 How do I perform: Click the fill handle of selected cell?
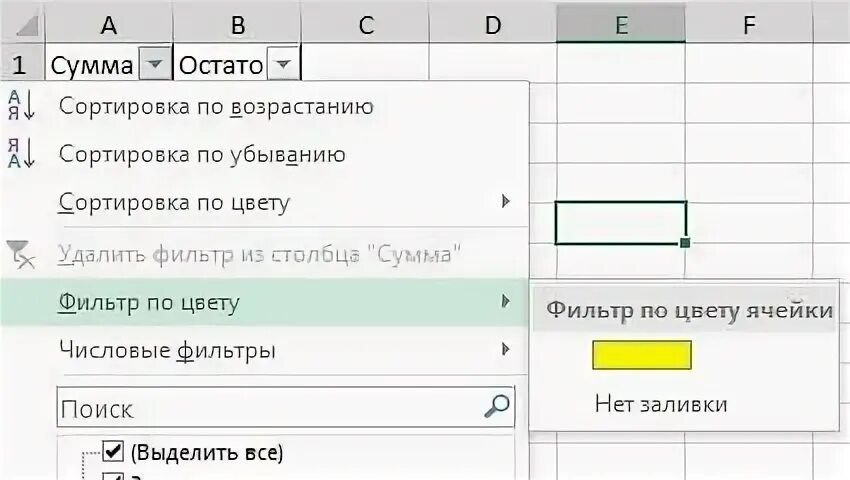685,242
